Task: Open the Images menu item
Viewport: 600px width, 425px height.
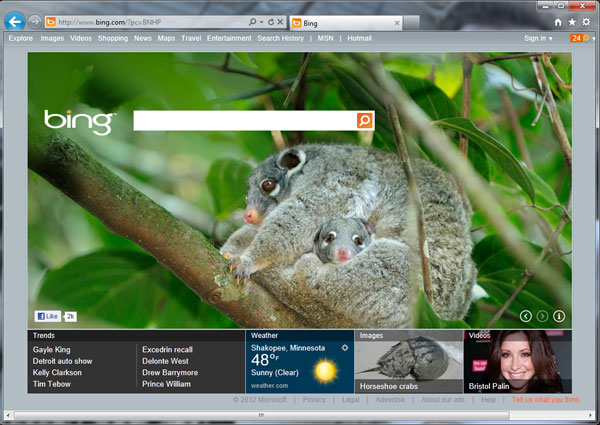Action: [x=52, y=38]
